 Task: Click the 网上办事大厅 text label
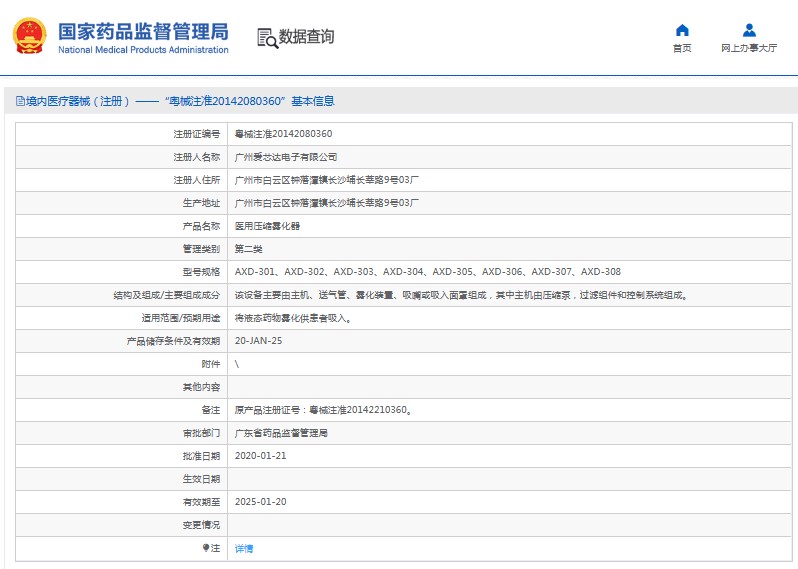tap(749, 48)
